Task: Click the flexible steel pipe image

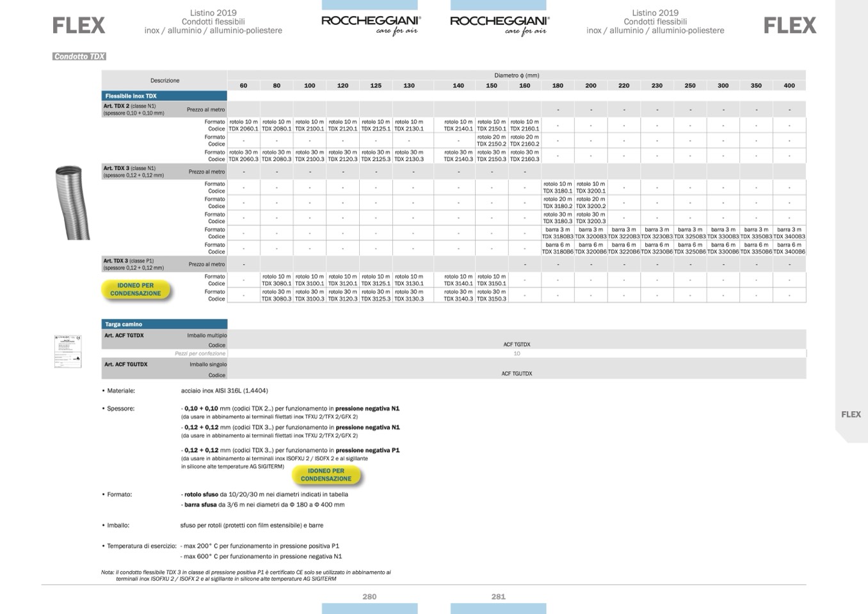Action: (71, 202)
